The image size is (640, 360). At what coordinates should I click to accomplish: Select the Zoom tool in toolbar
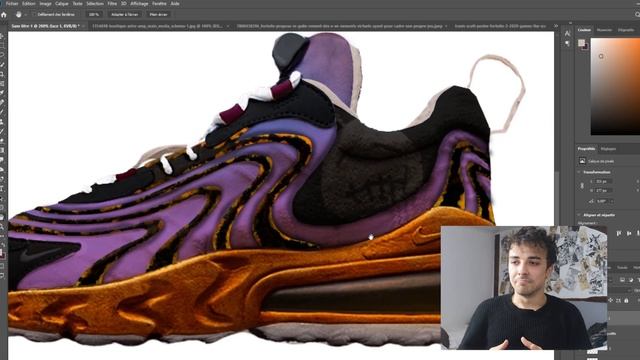2,227
